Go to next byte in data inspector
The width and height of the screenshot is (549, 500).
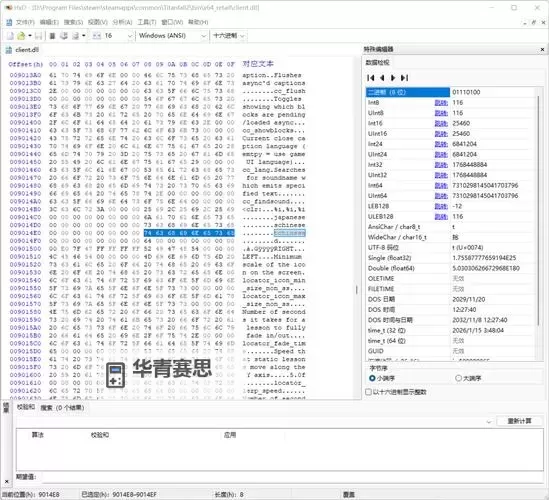coord(393,78)
